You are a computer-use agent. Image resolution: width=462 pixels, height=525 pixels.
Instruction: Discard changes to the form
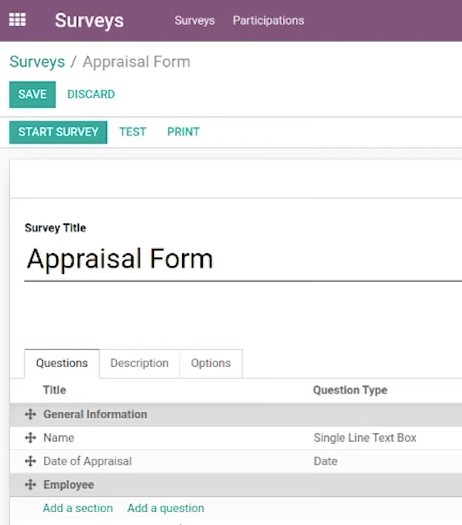point(91,94)
